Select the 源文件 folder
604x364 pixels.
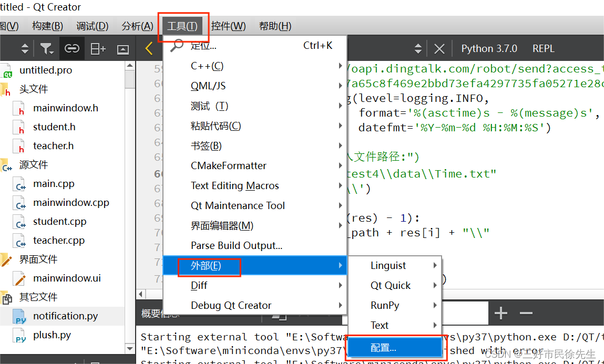34,165
